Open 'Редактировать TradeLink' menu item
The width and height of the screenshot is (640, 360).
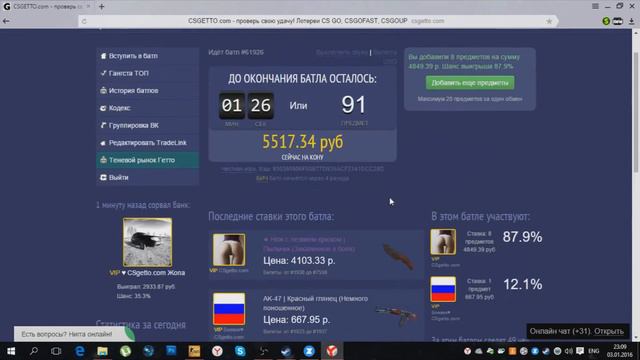148,143
